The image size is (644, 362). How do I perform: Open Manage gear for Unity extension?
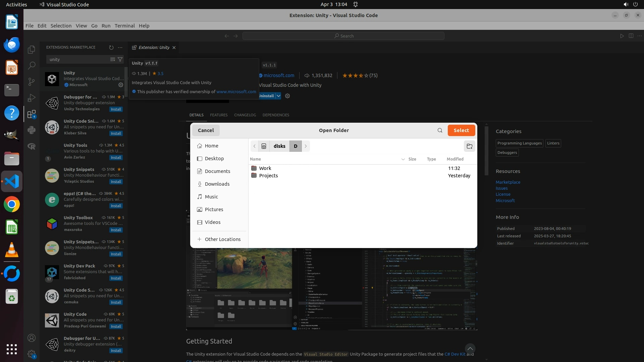(x=121, y=85)
